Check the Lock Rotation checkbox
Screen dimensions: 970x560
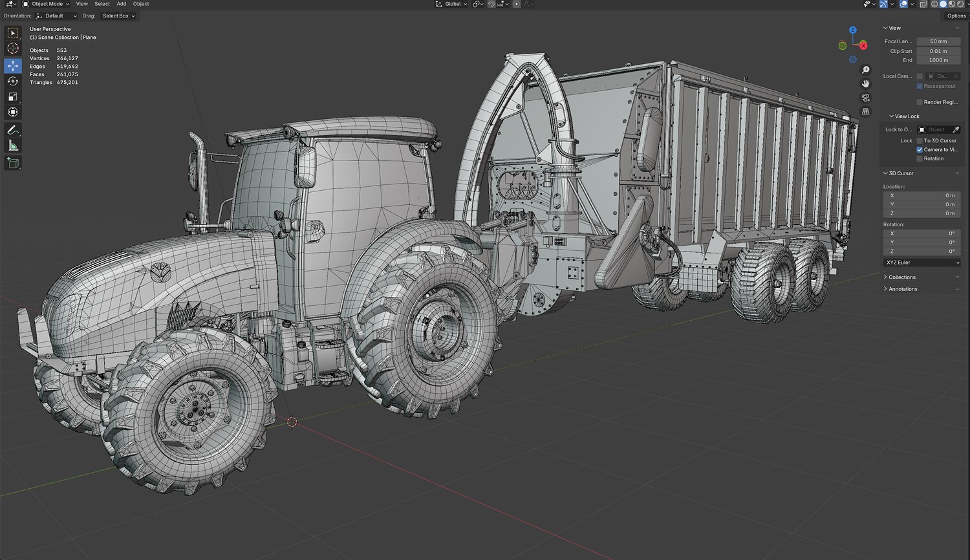click(920, 158)
